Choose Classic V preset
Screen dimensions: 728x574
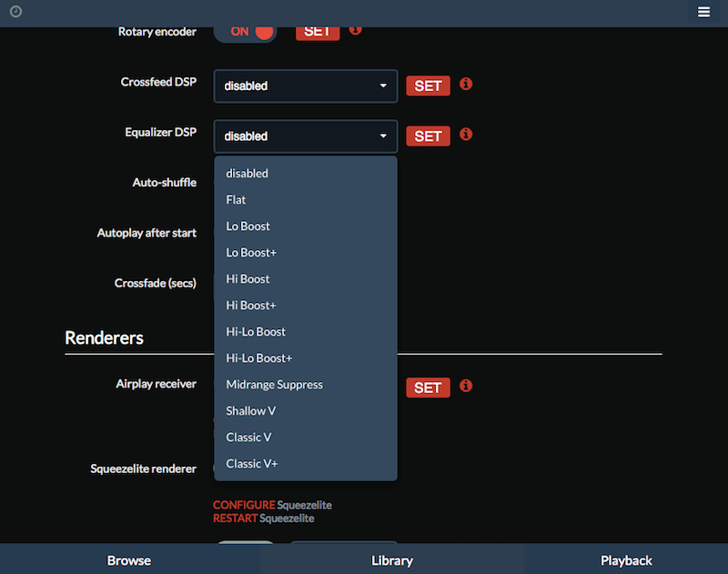click(x=306, y=438)
